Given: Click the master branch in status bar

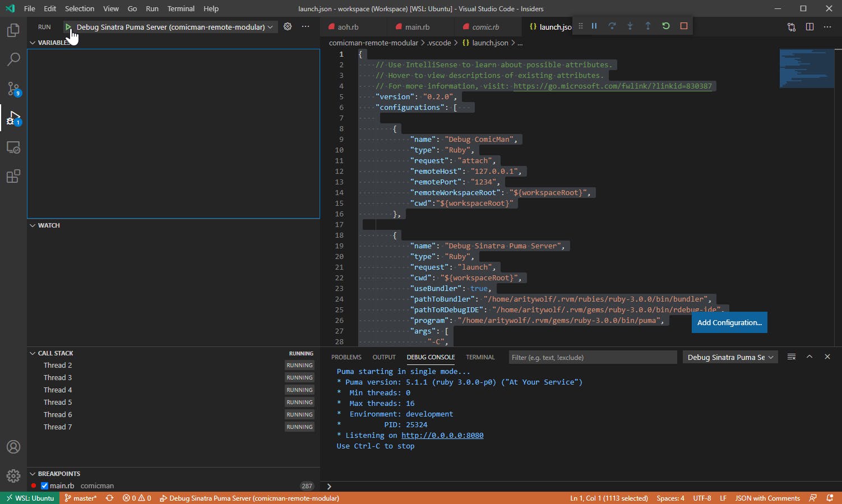Looking at the screenshot, I should (x=80, y=498).
